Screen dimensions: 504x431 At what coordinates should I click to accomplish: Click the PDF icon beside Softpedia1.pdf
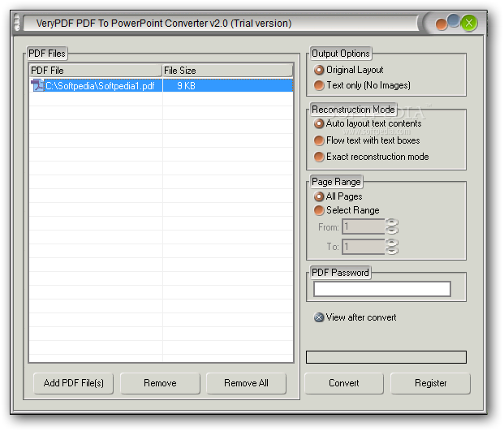coord(37,85)
